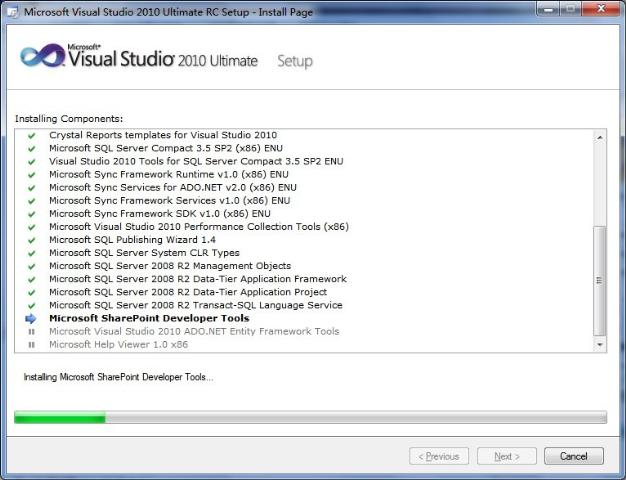626x480 pixels.
Task: Click checkmark beside Visual Studio 2010 Tools for SQL Server Compact
Action: coord(32,162)
